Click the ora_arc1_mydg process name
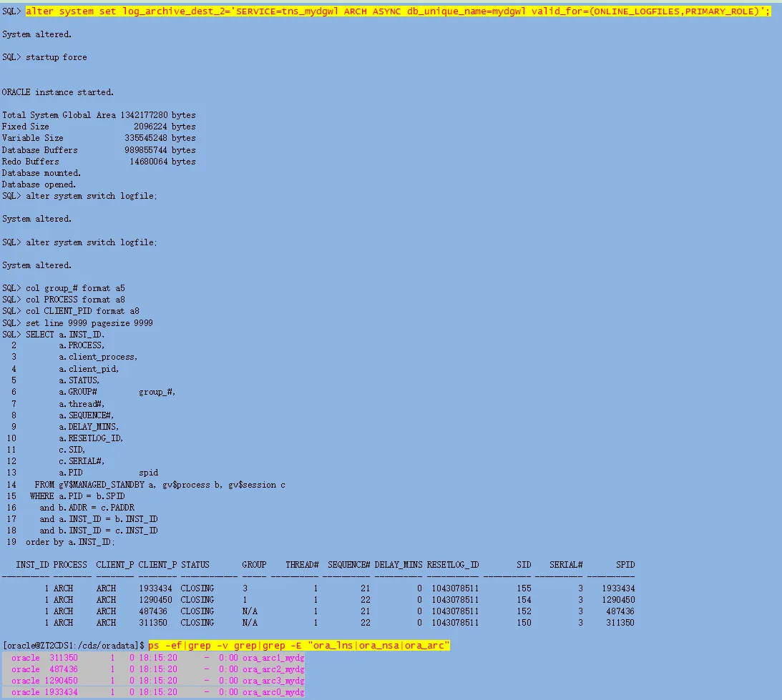Screen dimensions: 782x700 (x=273, y=658)
